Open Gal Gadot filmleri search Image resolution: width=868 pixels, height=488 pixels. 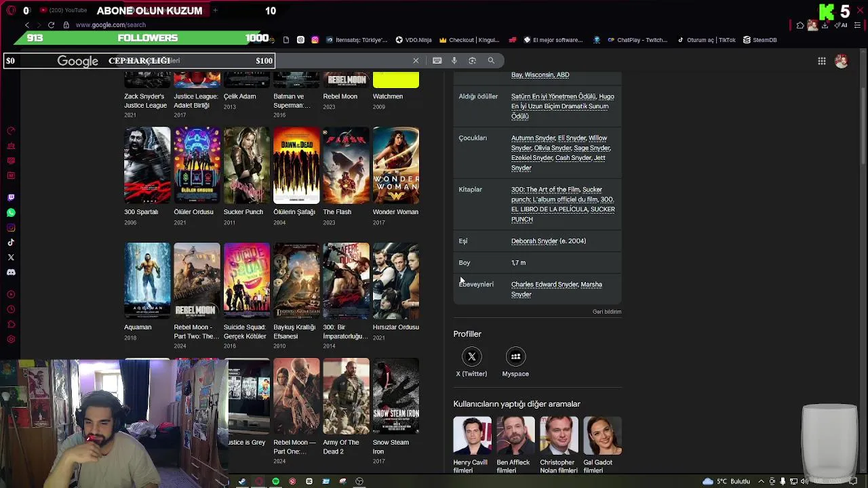pyautogui.click(x=602, y=445)
